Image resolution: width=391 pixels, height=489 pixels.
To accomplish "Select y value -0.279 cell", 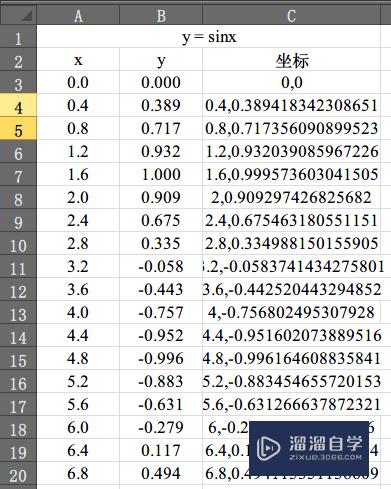I will click(161, 427).
